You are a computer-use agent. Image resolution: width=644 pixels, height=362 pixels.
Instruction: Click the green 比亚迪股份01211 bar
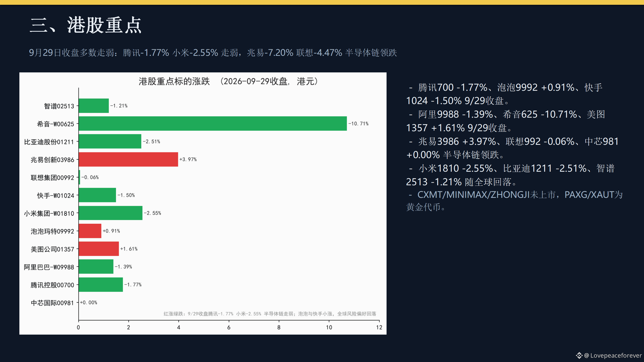(110, 141)
